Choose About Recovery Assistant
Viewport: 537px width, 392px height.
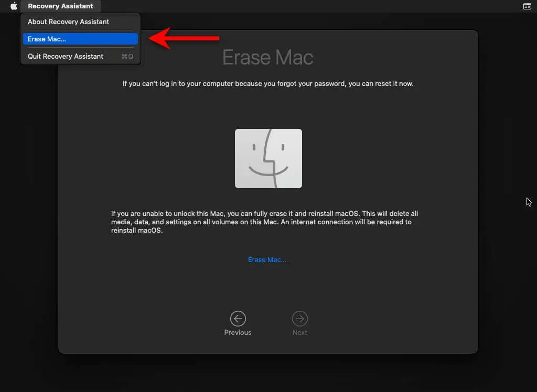point(80,21)
